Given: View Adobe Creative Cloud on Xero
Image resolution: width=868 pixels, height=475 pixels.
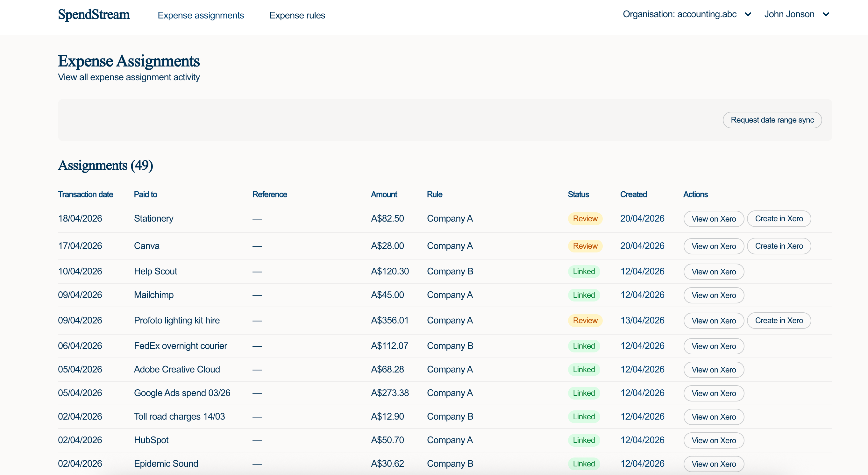Looking at the screenshot, I should (x=714, y=370).
